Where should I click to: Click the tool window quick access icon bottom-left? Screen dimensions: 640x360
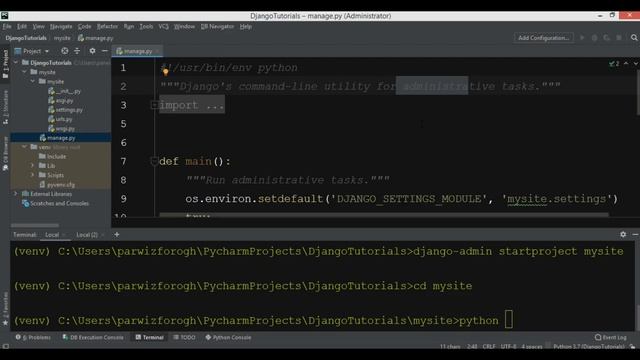pos(5,346)
